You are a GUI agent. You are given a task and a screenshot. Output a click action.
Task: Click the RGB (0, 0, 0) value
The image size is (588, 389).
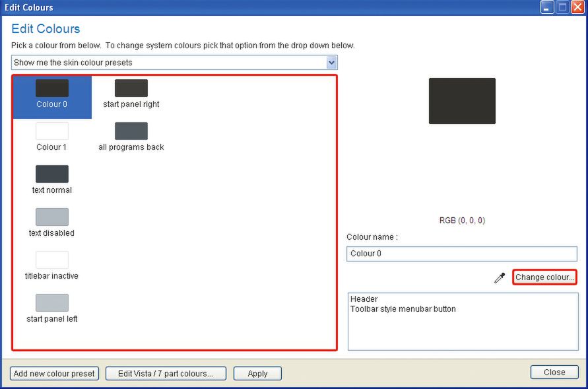point(462,220)
